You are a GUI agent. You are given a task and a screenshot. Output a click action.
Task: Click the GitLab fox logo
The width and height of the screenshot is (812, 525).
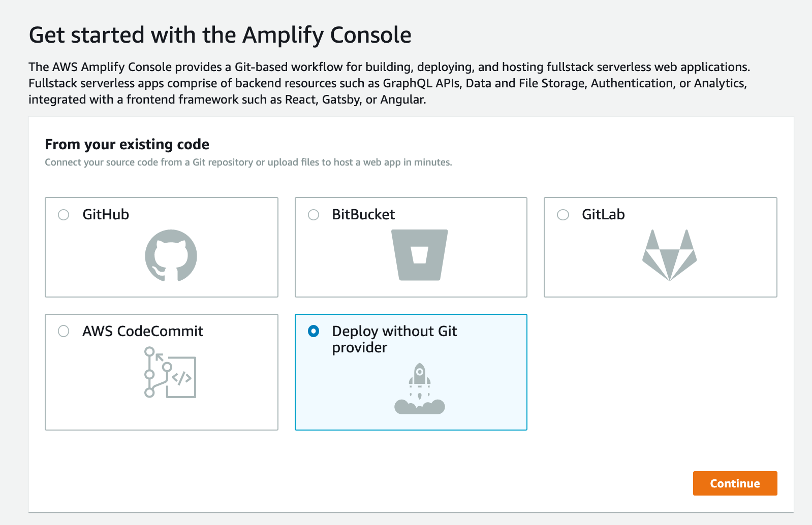[669, 255]
